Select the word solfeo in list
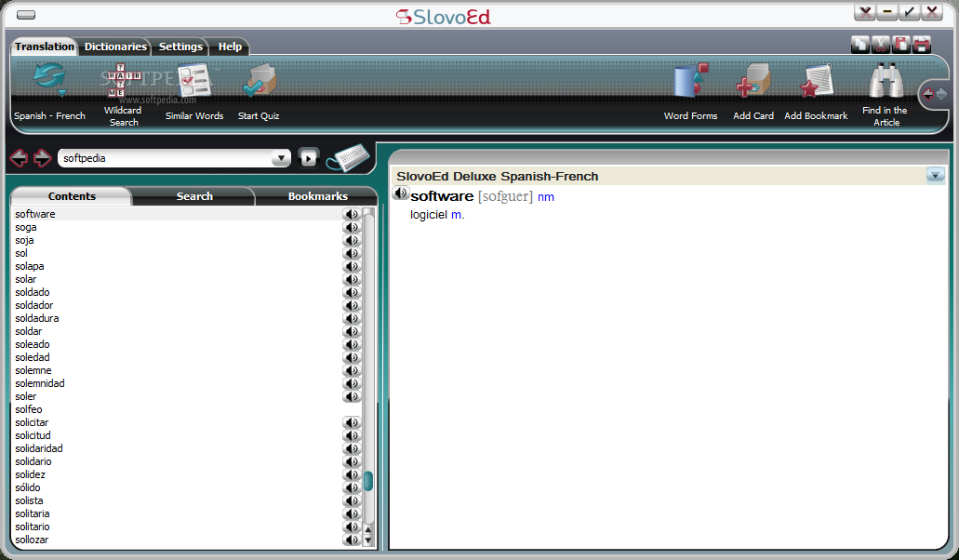Image resolution: width=959 pixels, height=560 pixels. (29, 409)
